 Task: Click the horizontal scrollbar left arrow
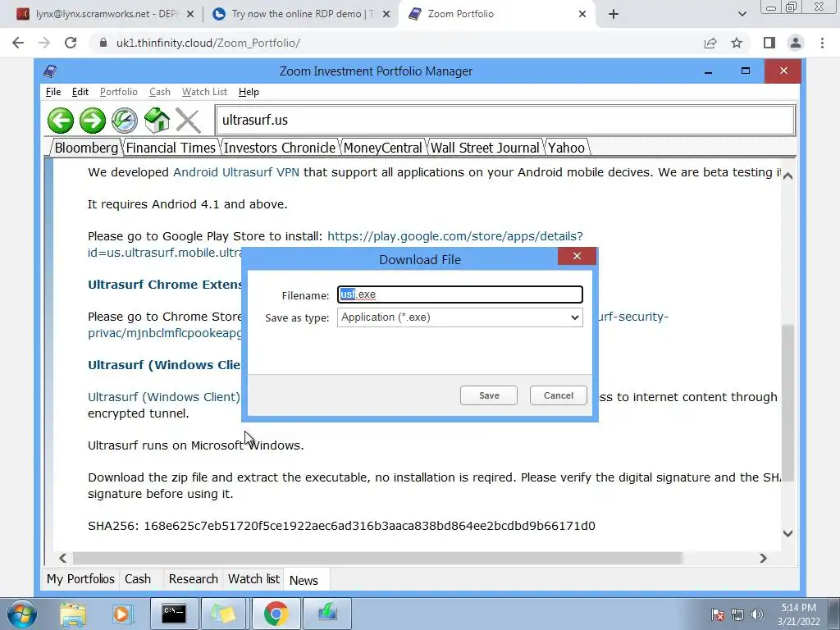(x=62, y=558)
